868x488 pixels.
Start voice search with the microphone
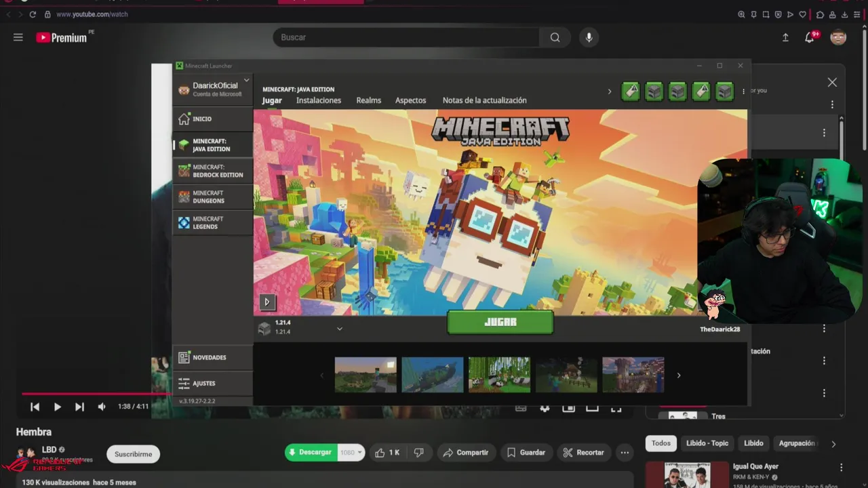point(589,37)
